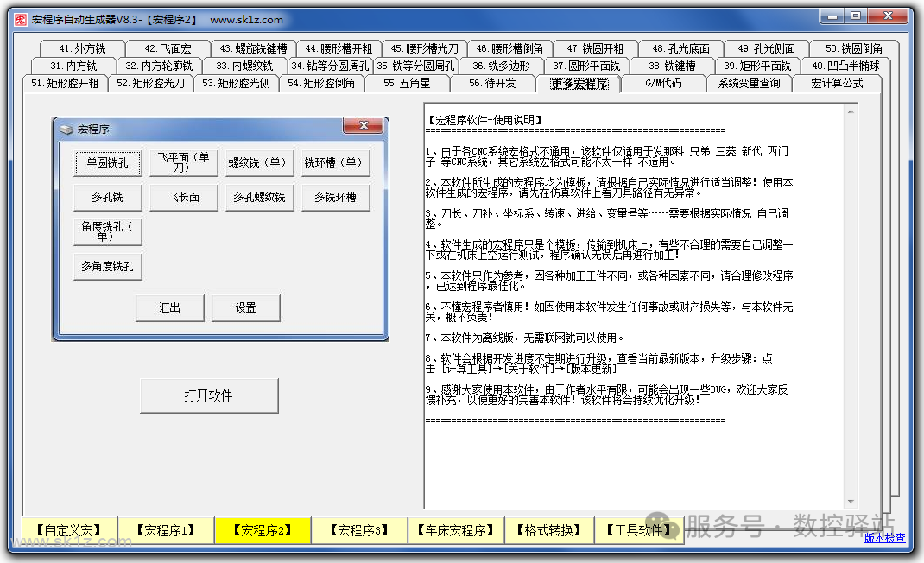Open the G/M代码 tab
The height and width of the screenshot is (563, 924).
663,83
